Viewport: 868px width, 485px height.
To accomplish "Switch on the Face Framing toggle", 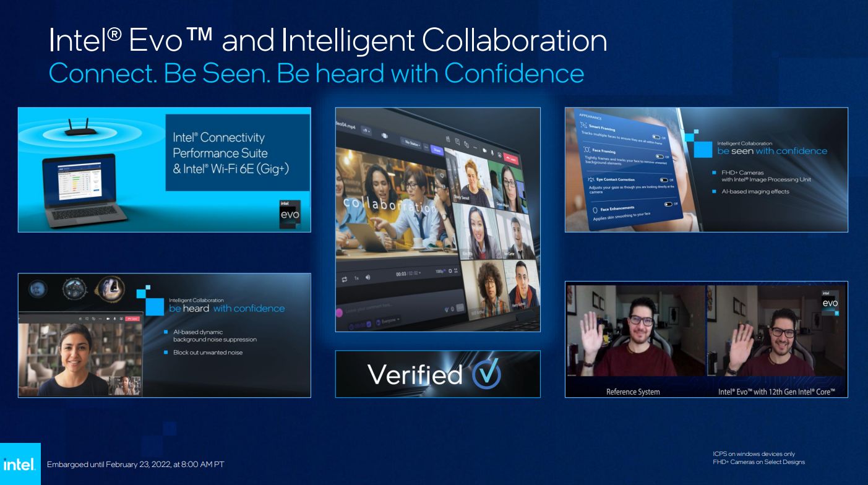I will [660, 157].
